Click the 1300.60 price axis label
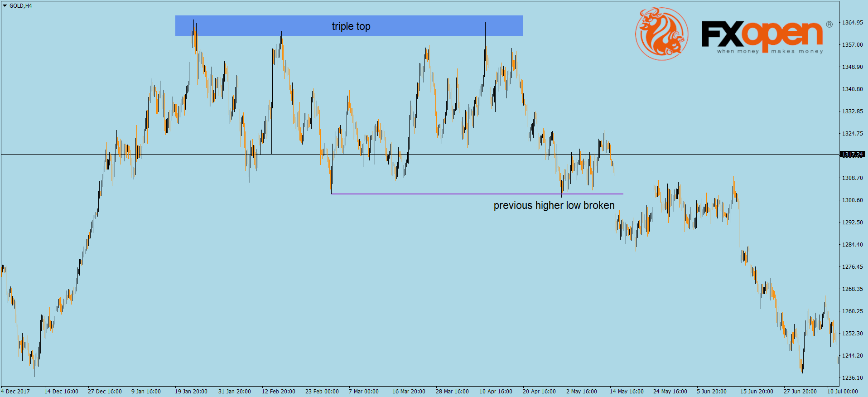 (852, 200)
